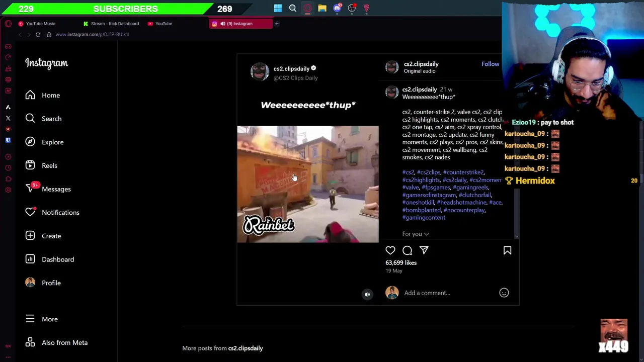Share the post with paper plane icon
This screenshot has width=644, height=362.
[x=424, y=250]
